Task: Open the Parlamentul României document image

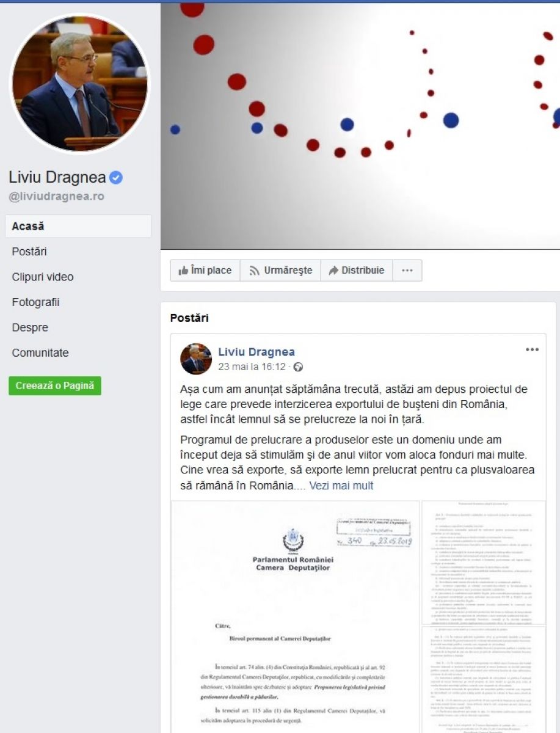Action: (x=296, y=617)
